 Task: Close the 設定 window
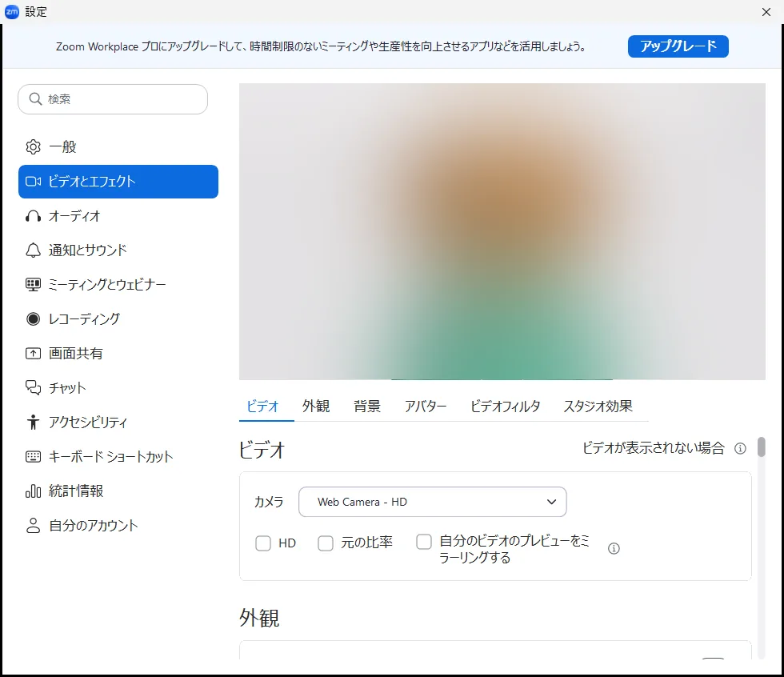(766, 12)
